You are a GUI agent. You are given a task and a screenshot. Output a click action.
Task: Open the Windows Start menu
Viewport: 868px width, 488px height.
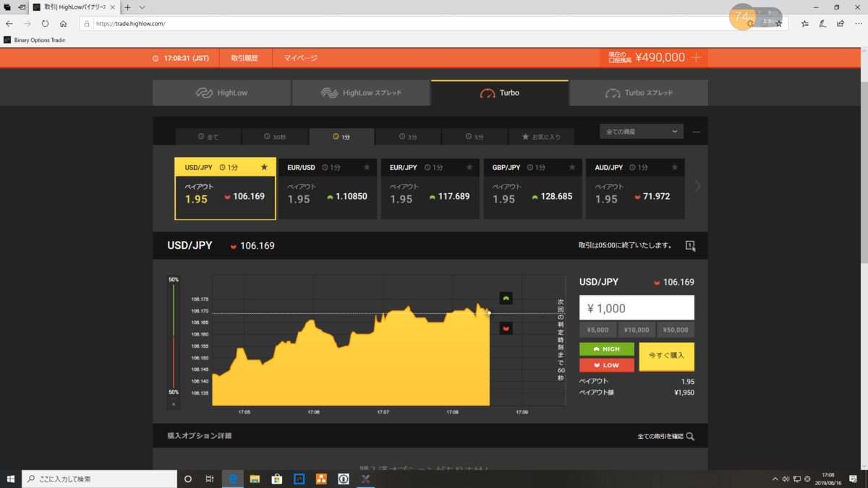pyautogui.click(x=11, y=479)
